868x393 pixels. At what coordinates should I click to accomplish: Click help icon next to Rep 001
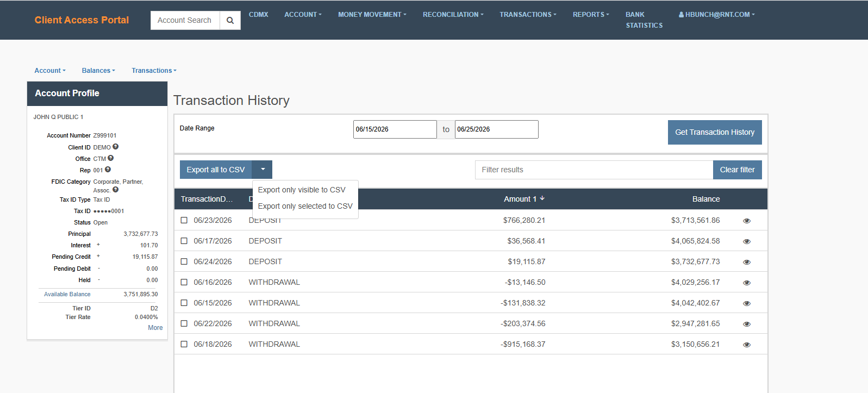point(108,170)
